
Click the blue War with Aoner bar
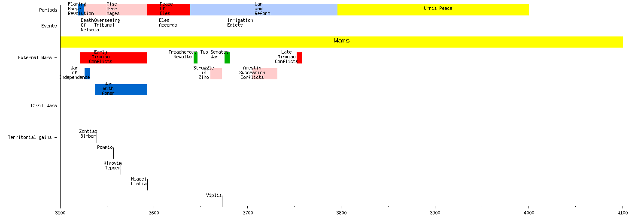pyautogui.click(x=121, y=90)
